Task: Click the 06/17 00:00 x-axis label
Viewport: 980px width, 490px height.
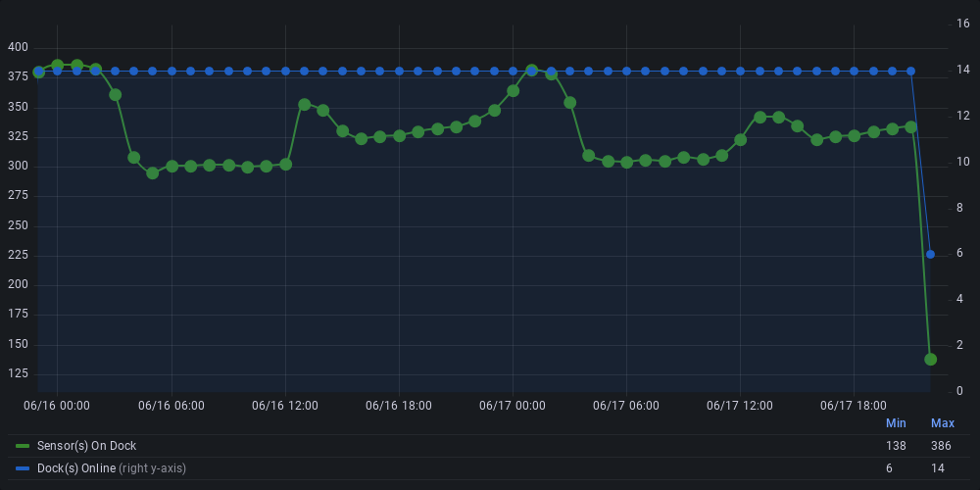Action: pos(513,405)
